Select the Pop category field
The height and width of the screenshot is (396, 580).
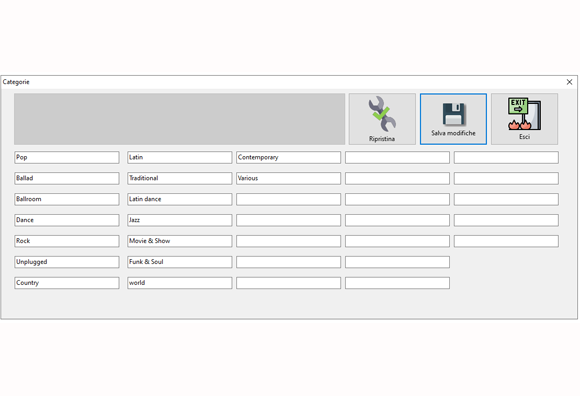pos(67,158)
